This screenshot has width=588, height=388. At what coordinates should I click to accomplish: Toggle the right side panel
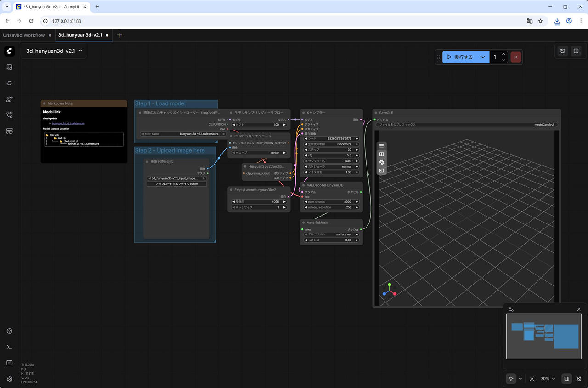pyautogui.click(x=576, y=51)
